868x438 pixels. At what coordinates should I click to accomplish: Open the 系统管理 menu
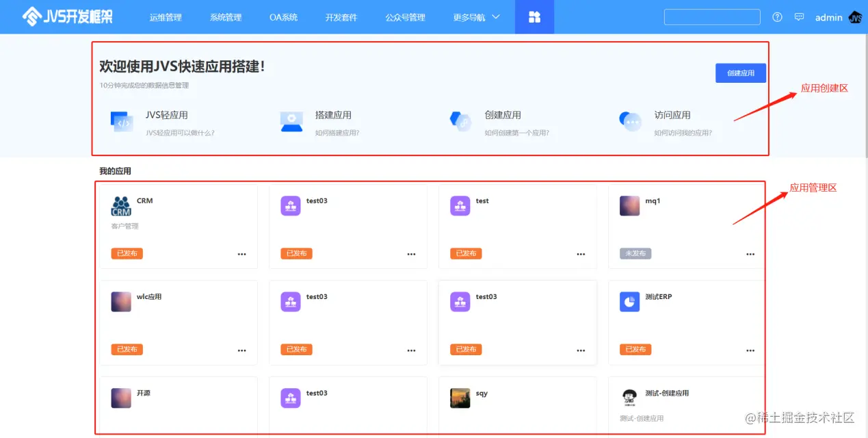point(226,17)
